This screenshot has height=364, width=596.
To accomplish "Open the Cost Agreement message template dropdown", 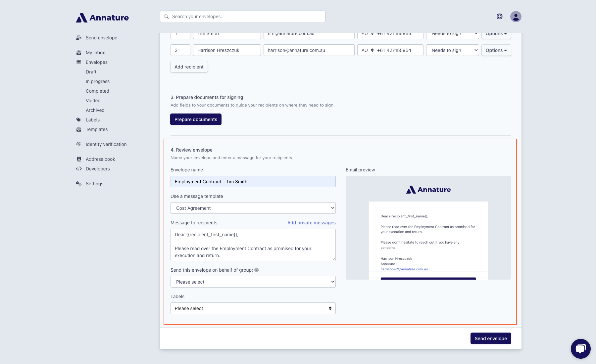I will (x=253, y=208).
